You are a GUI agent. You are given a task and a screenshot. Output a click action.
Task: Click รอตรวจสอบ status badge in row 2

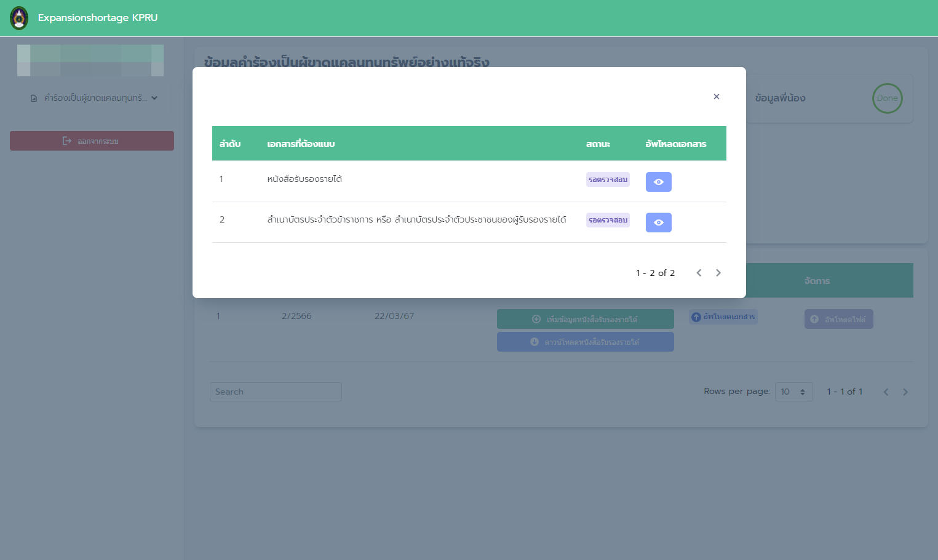608,220
